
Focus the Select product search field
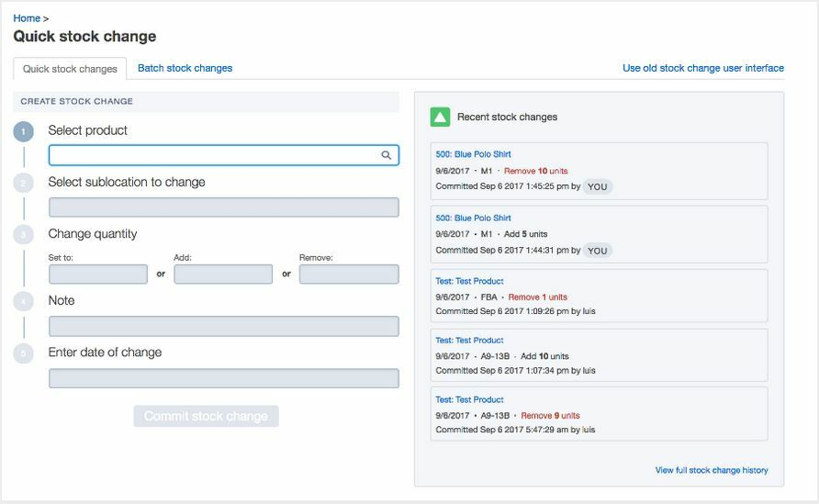coord(223,155)
